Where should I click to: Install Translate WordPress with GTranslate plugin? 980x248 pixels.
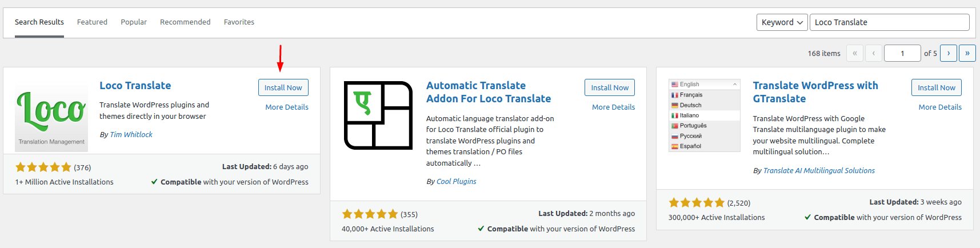(x=936, y=87)
